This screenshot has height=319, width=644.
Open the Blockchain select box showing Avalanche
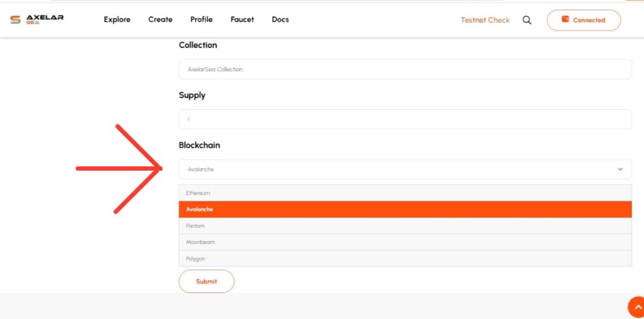[x=396, y=169]
